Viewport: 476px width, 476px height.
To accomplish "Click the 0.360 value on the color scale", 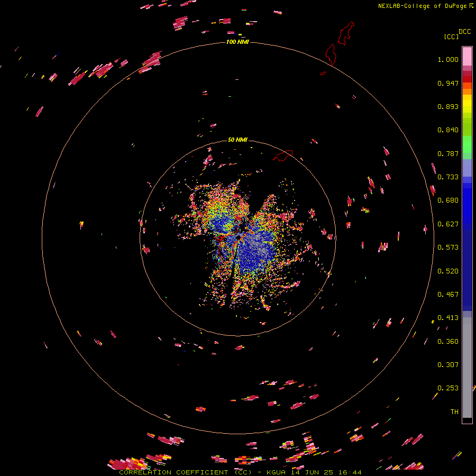I will [x=448, y=342].
